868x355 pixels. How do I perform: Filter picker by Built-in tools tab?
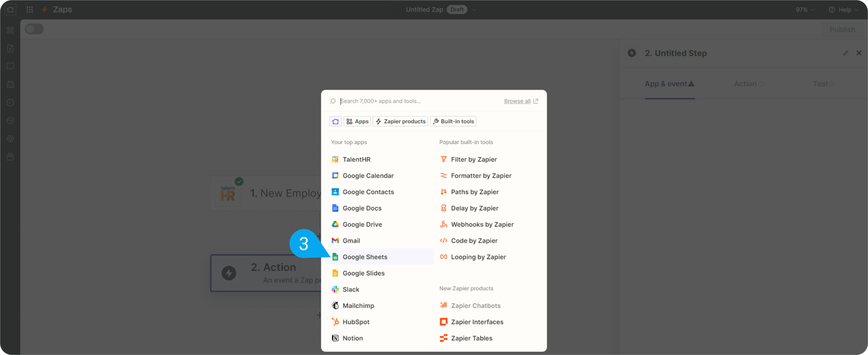point(453,121)
